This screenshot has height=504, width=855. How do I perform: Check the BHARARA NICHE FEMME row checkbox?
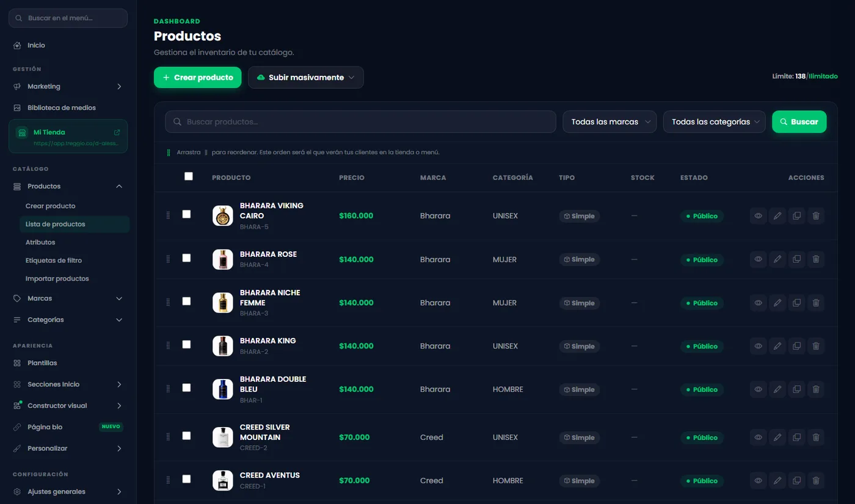186,301
